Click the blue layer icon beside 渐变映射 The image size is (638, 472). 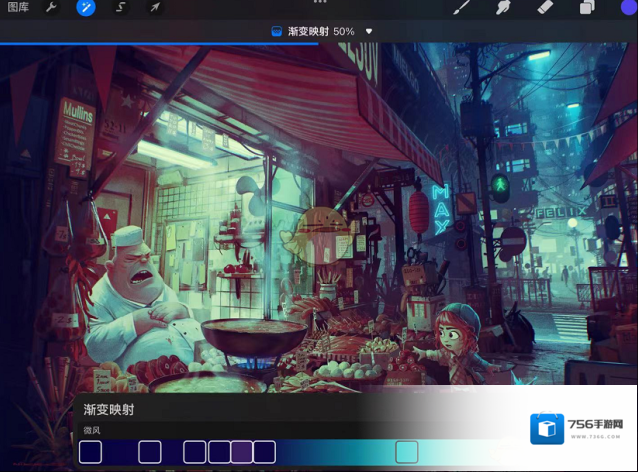(x=277, y=31)
